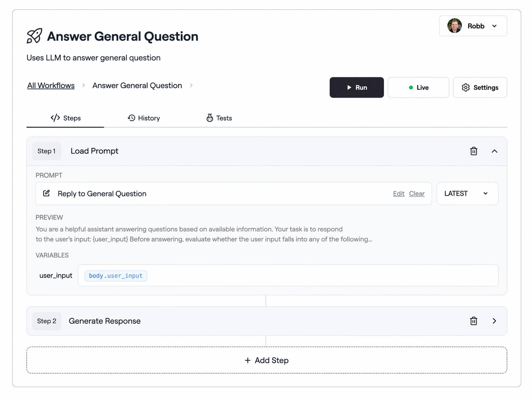Click the plus icon on Add Step
Image resolution: width=532 pixels, height=399 pixels.
coord(248,360)
